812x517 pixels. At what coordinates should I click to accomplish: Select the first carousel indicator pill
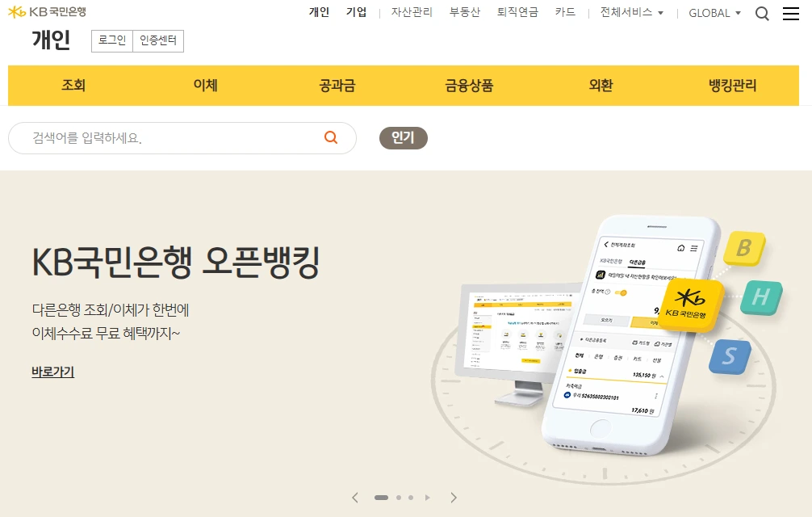381,498
